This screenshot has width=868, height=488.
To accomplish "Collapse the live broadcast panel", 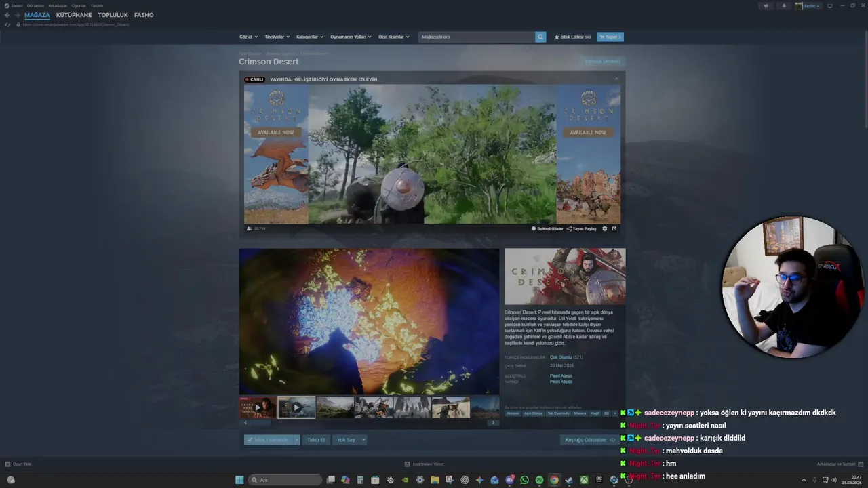I will point(616,79).
